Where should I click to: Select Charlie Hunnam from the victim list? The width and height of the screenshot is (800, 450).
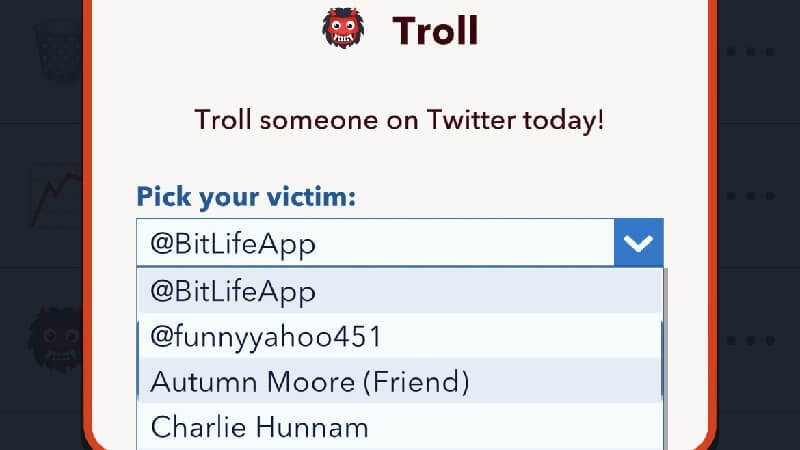(x=399, y=427)
